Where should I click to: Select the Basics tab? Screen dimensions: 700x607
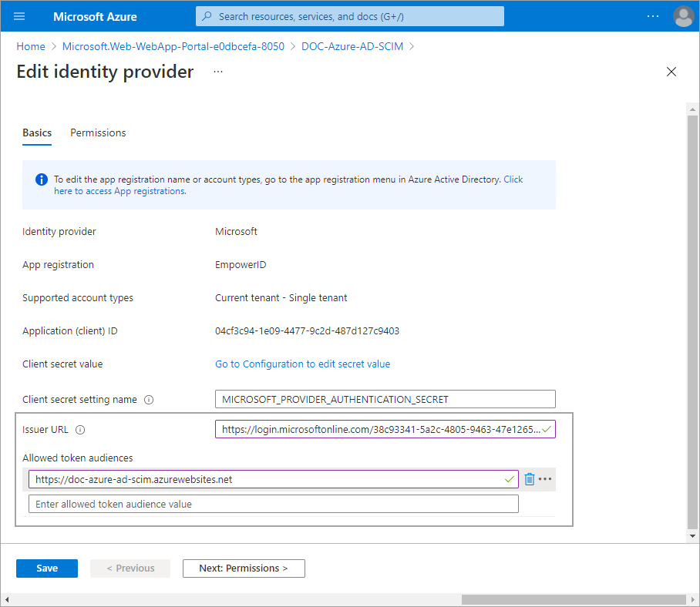tap(37, 132)
